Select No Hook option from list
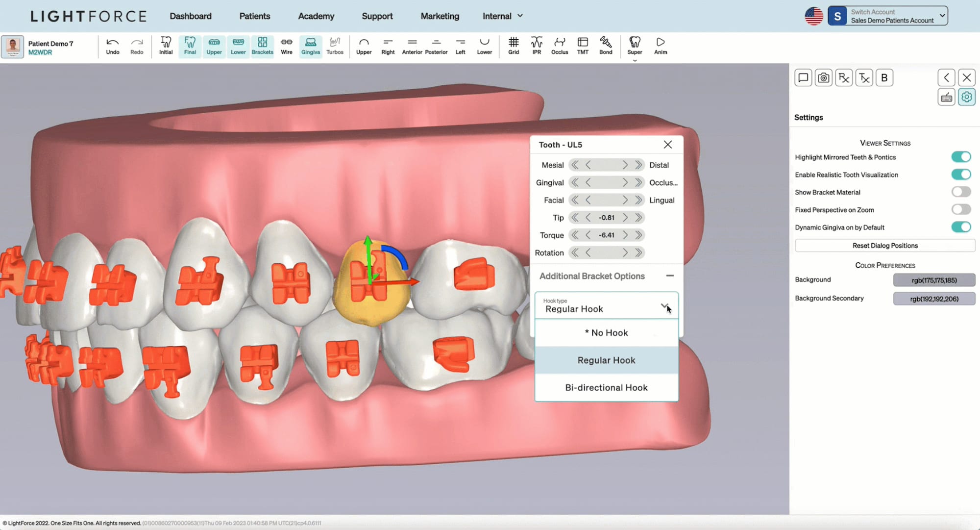980x530 pixels. pyautogui.click(x=606, y=332)
